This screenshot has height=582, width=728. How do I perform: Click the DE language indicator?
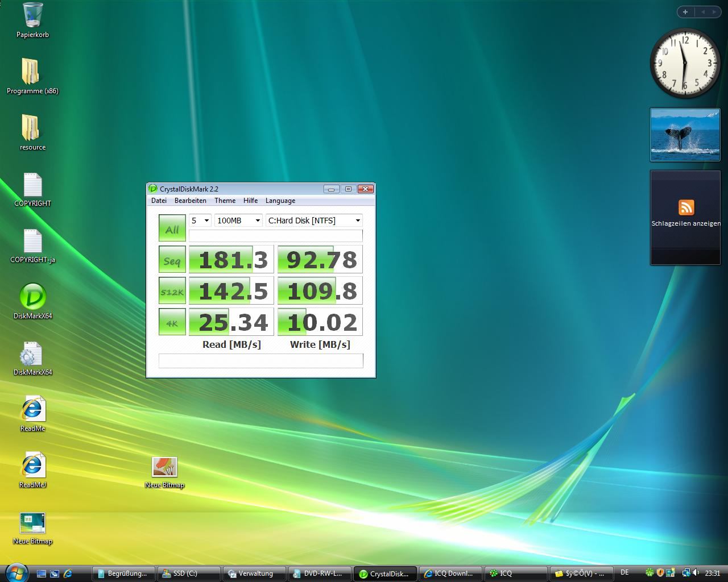tap(624, 573)
